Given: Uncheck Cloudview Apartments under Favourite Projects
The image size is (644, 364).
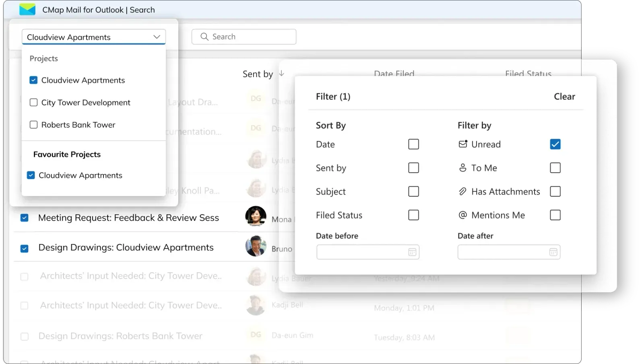Looking at the screenshot, I should pos(31,175).
